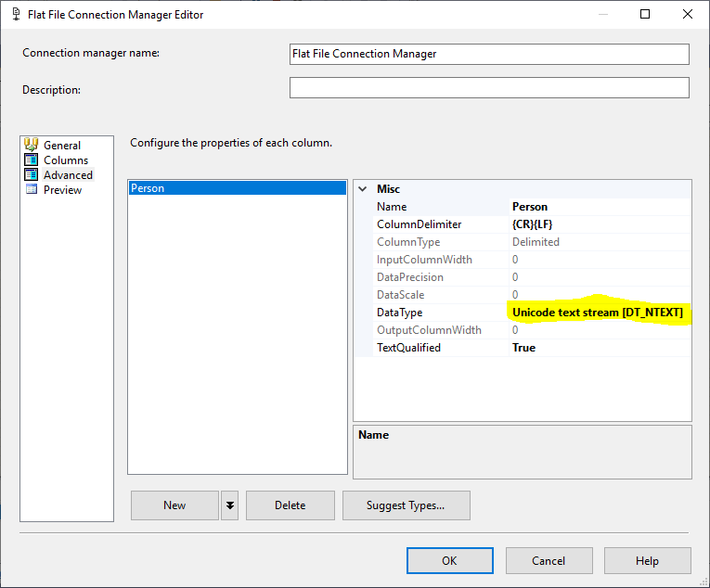Click the Delete column button
The image size is (710, 588).
pyautogui.click(x=290, y=505)
